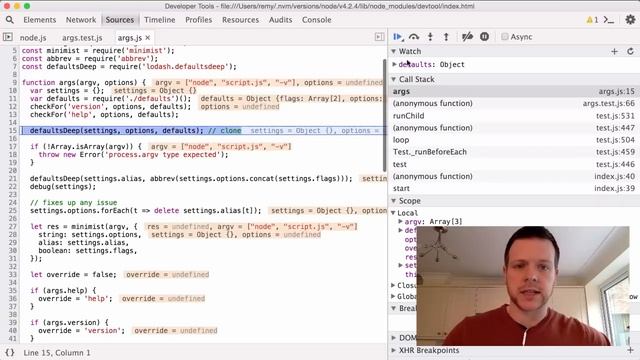The image size is (640, 360).
Task: Refresh watch expressions
Action: point(630,51)
